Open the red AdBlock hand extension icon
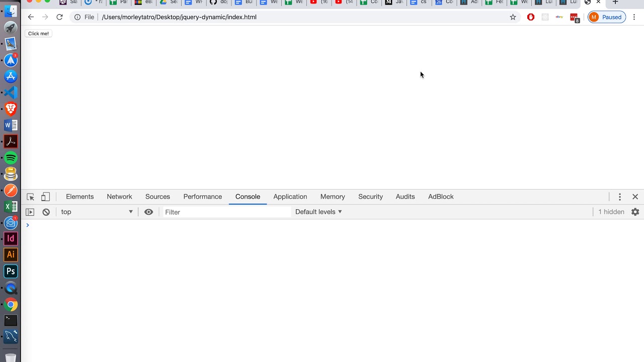 point(531,17)
